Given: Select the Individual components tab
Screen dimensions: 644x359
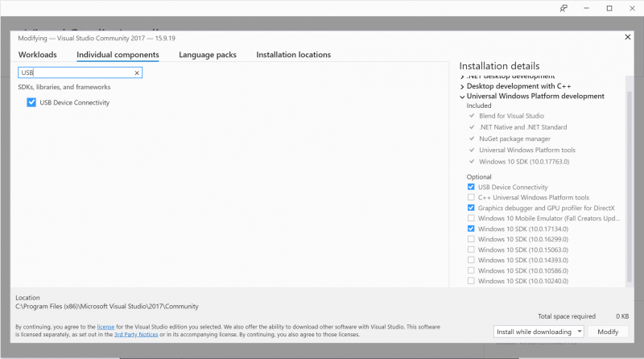Looking at the screenshot, I should click(x=118, y=55).
